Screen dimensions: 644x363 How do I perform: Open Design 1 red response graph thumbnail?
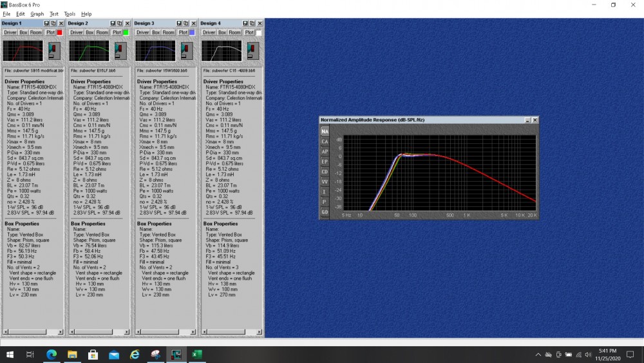point(23,50)
